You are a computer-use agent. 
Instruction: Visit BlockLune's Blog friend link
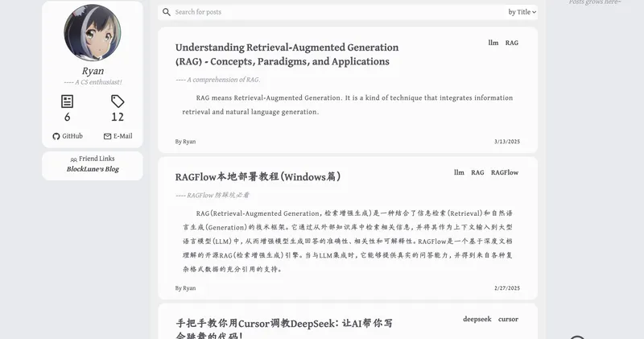[93, 169]
